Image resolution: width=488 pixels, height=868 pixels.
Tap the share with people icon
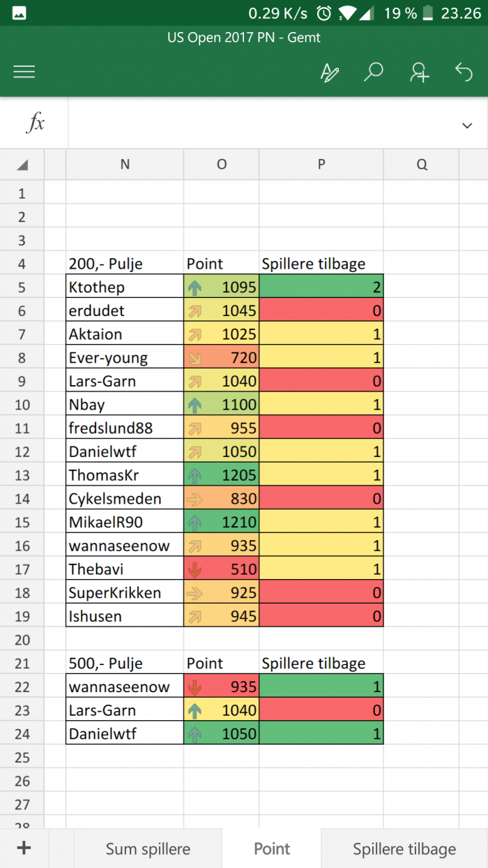[419, 72]
